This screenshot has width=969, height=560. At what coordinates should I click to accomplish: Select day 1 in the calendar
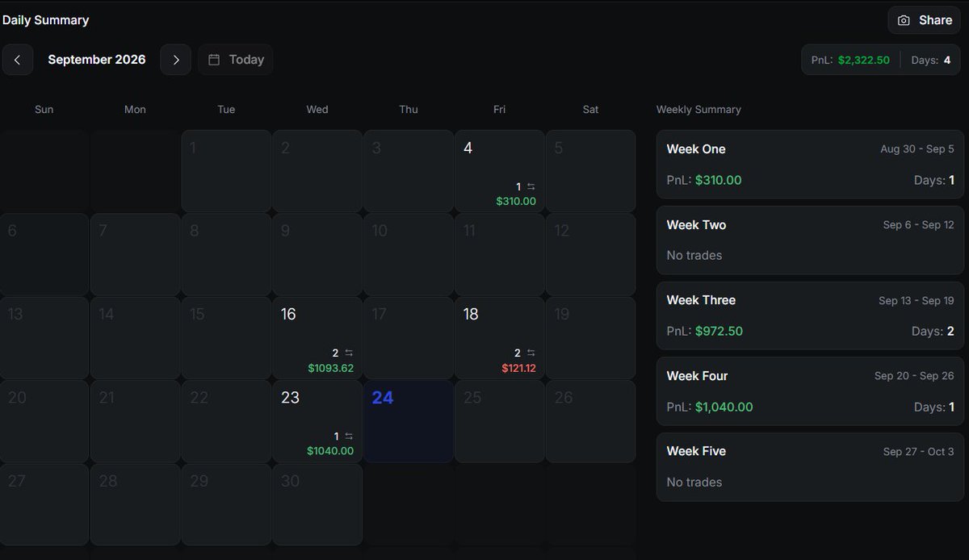coord(226,171)
